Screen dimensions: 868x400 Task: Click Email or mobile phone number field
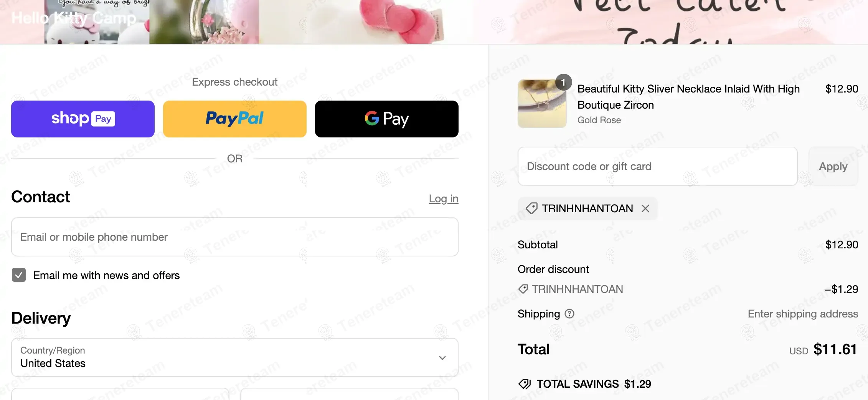(235, 237)
